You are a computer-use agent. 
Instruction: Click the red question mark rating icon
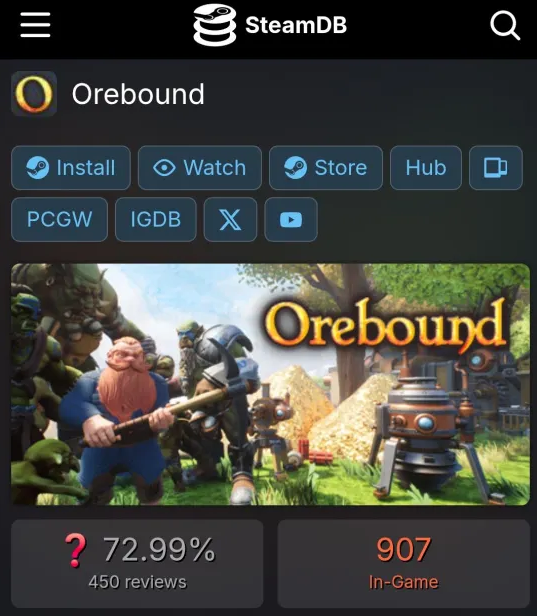pyautogui.click(x=76, y=550)
